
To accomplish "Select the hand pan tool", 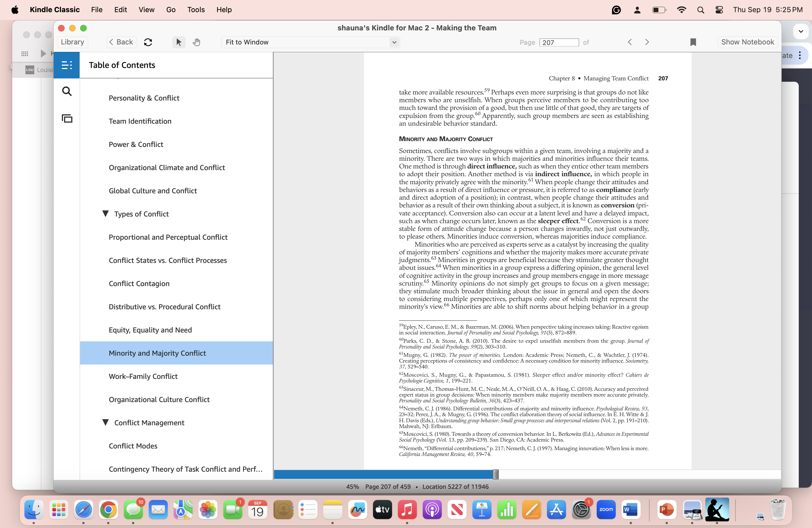I will [x=196, y=42].
